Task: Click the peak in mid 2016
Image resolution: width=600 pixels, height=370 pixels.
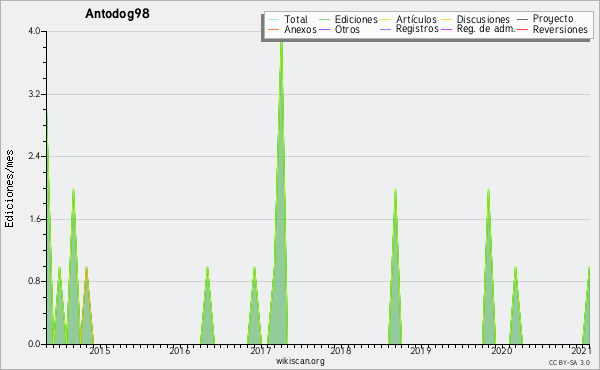Action: pyautogui.click(x=207, y=306)
